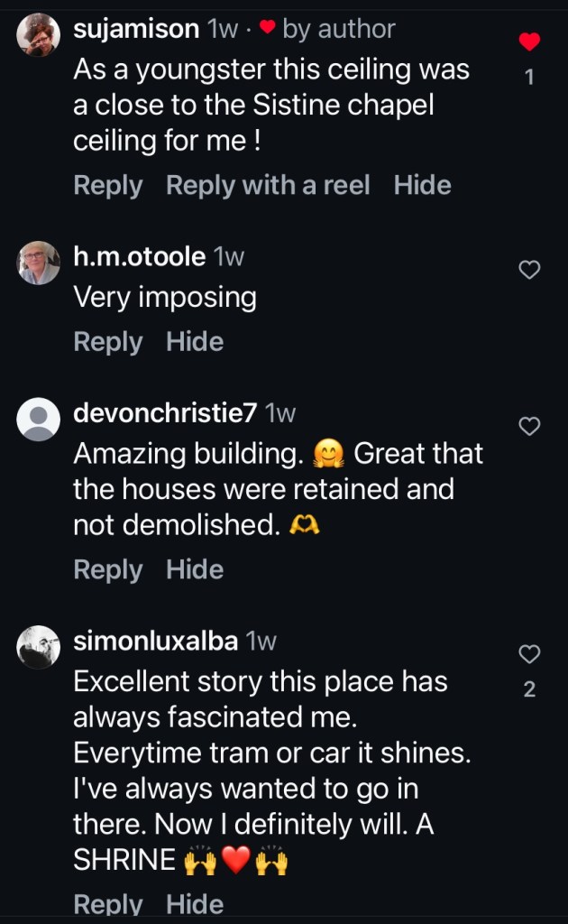Tap simonluxalba's profile avatar
This screenshot has height=924, width=568.
pos(39,647)
